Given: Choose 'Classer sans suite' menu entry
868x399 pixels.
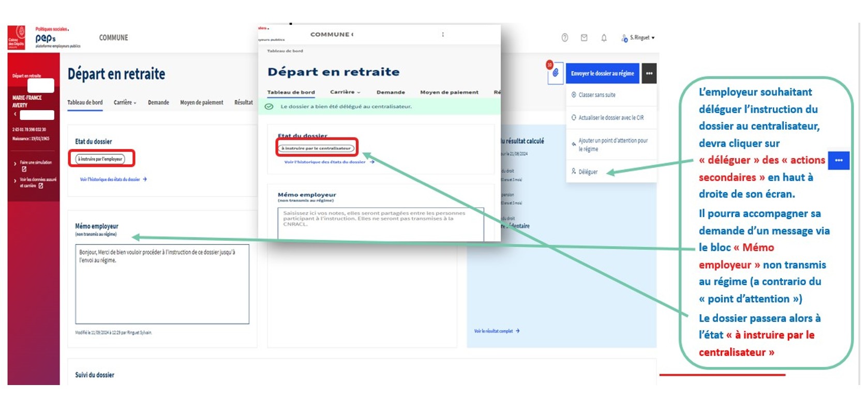Looking at the screenshot, I should pyautogui.click(x=596, y=95).
